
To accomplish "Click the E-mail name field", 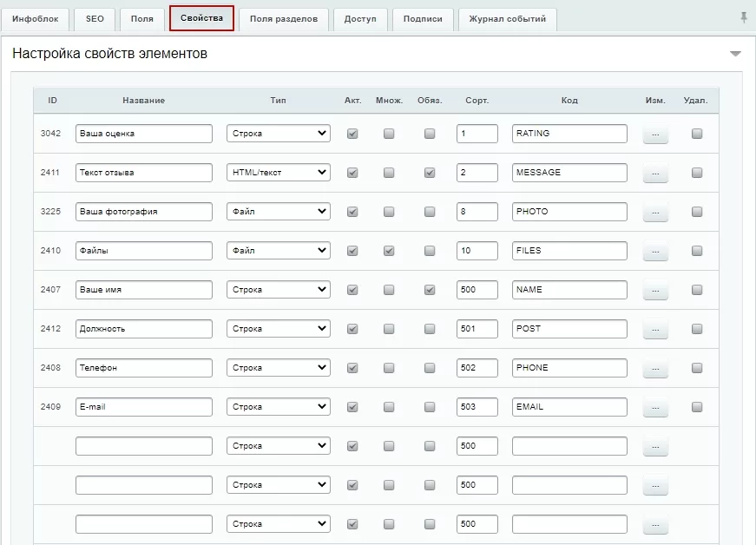I will (144, 407).
